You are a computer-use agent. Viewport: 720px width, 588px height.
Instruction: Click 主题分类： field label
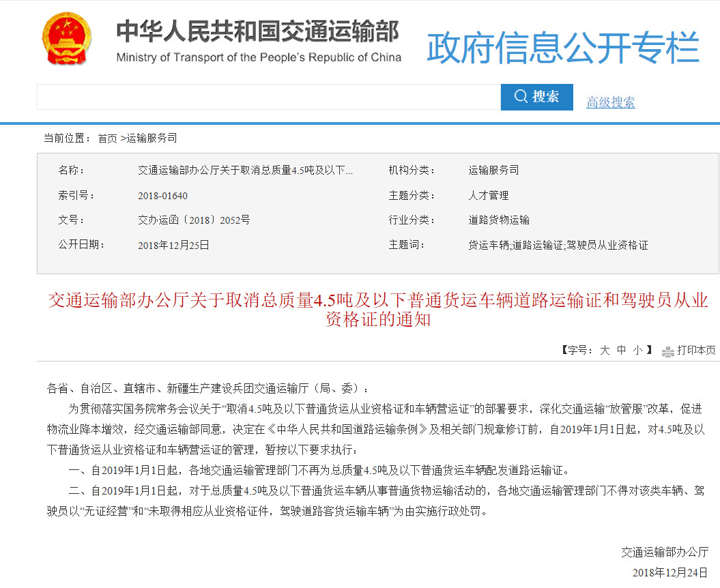tap(412, 196)
